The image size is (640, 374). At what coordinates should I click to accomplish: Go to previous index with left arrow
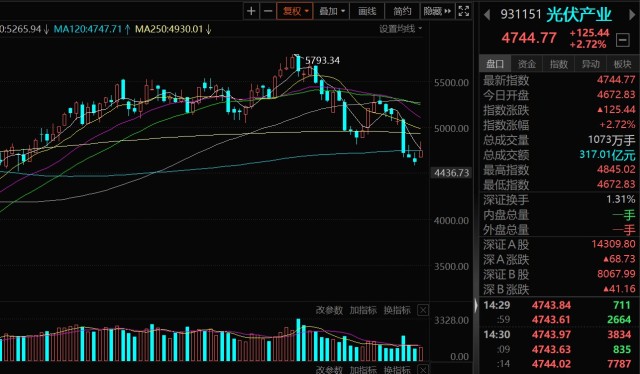(487, 15)
